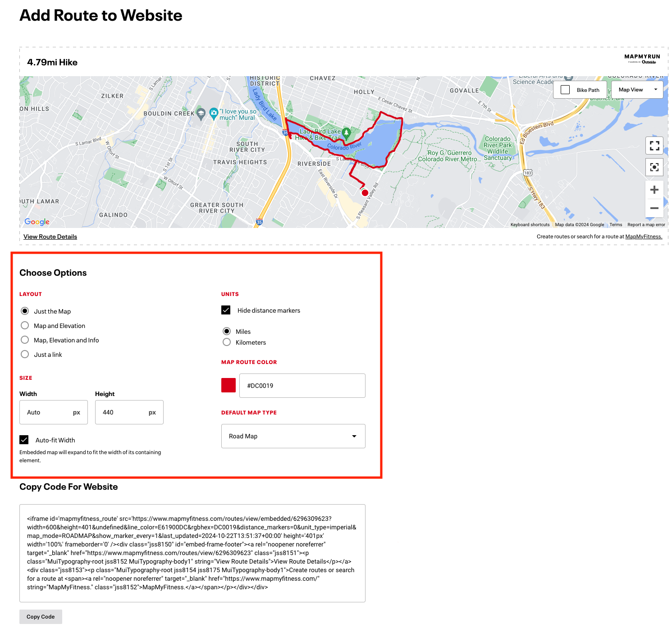672x642 pixels.
Task: Click the fullscreen map icon
Action: click(654, 146)
